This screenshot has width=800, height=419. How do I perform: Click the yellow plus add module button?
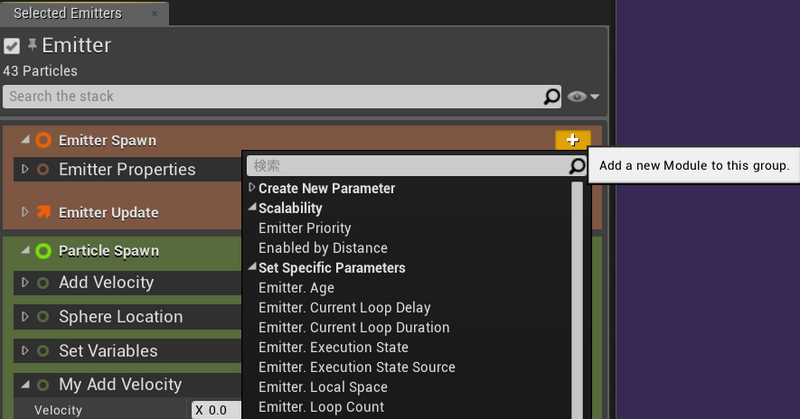click(572, 140)
